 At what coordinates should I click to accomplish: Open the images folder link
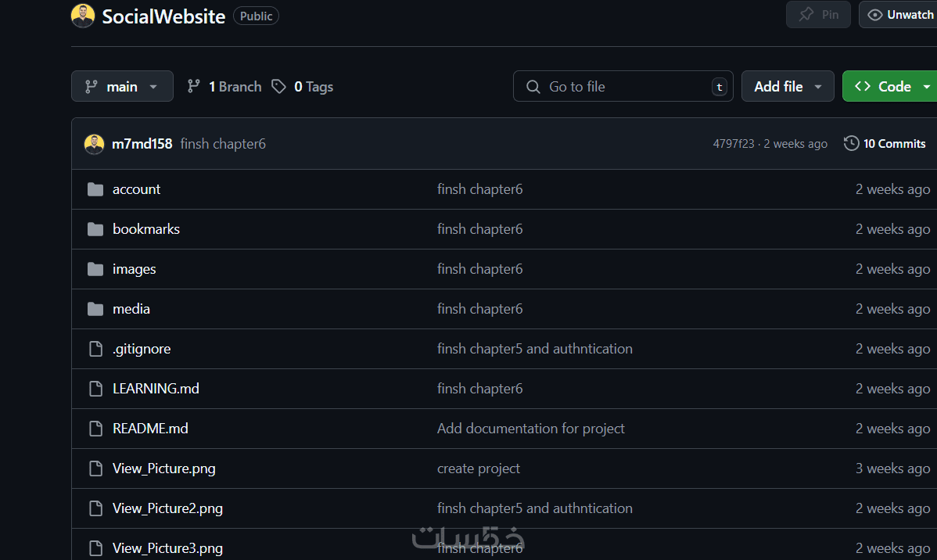click(135, 269)
